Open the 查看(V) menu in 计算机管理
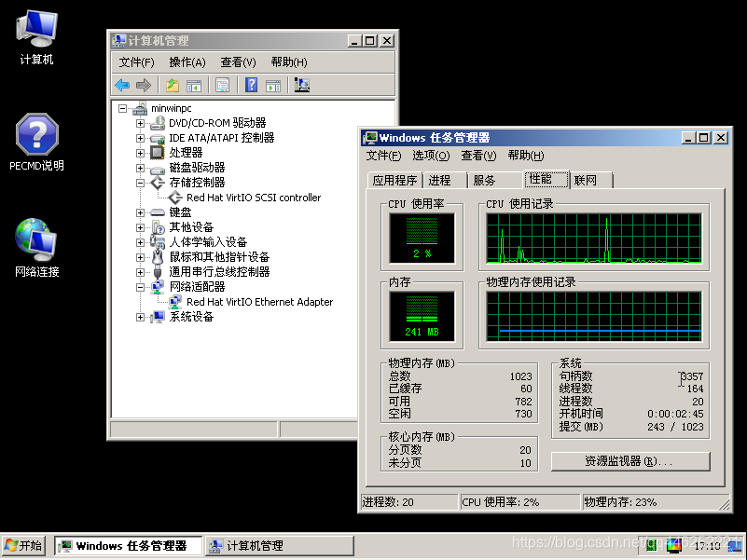 238,62
